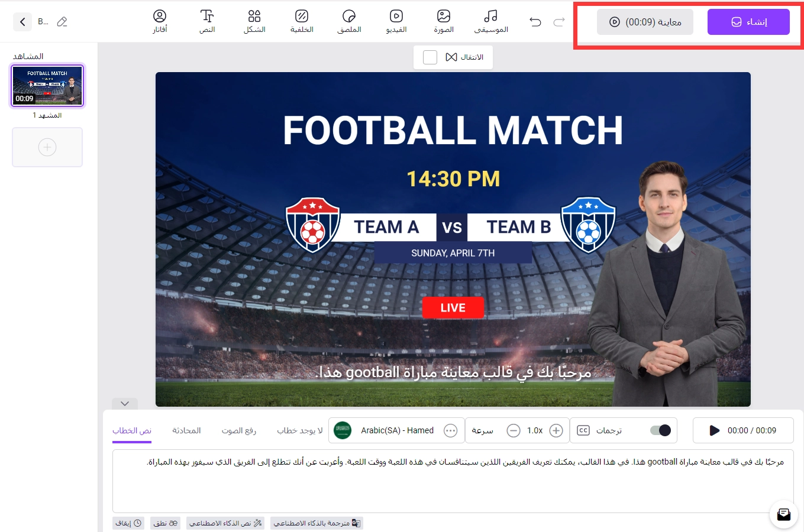804x532 pixels.
Task: Select the TEAM A label on canvas
Action: pos(386,227)
